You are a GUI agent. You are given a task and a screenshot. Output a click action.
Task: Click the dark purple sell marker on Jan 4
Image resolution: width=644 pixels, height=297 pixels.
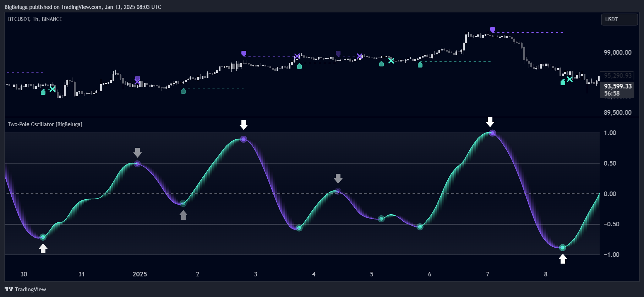338,53
